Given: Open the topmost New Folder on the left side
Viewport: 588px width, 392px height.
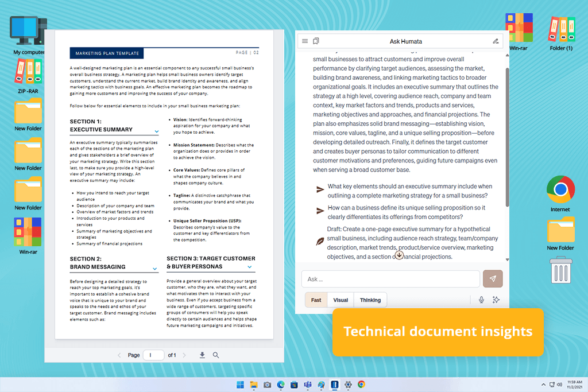Looking at the screenshot, I should coord(28,115).
